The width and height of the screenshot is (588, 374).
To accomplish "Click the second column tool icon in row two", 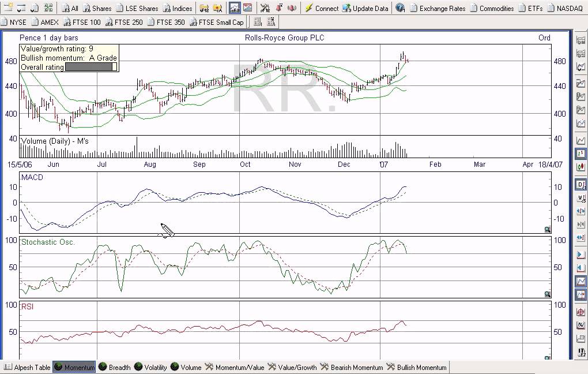I will pyautogui.click(x=270, y=22).
